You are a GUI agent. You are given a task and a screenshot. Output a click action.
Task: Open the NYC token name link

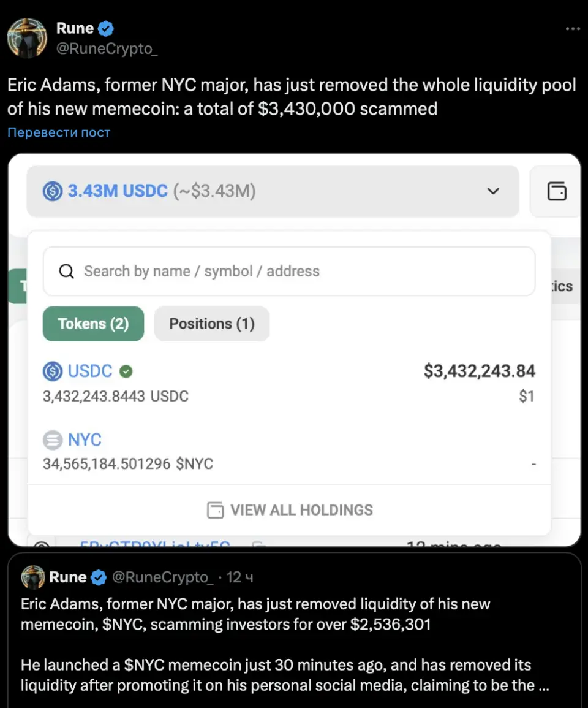coord(85,440)
